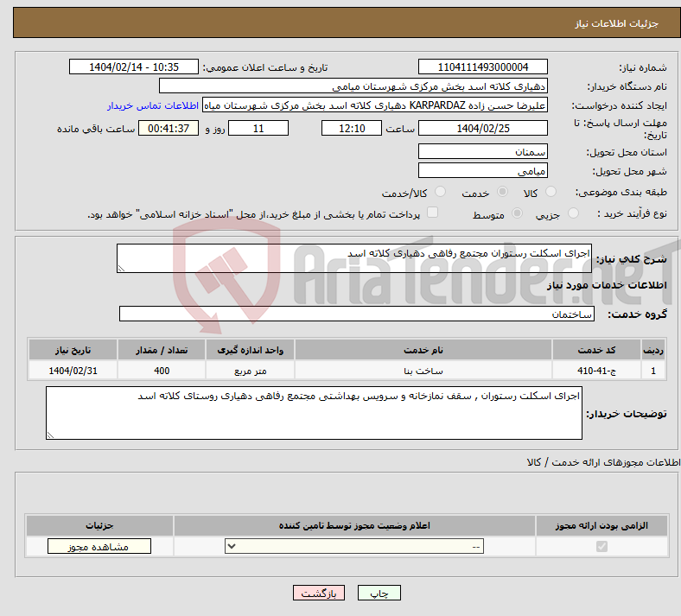Toggle the mandatory license checkbox
Viewport: 681px width, 616px height.
click(x=601, y=547)
